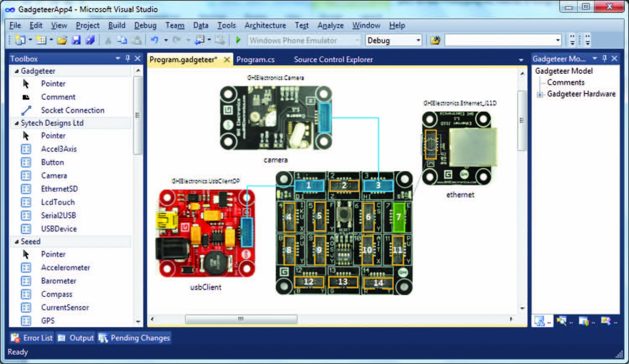Image resolution: width=629 pixels, height=364 pixels.
Task: Toggle pin on Gadgeteer Model panel
Action: tap(604, 59)
